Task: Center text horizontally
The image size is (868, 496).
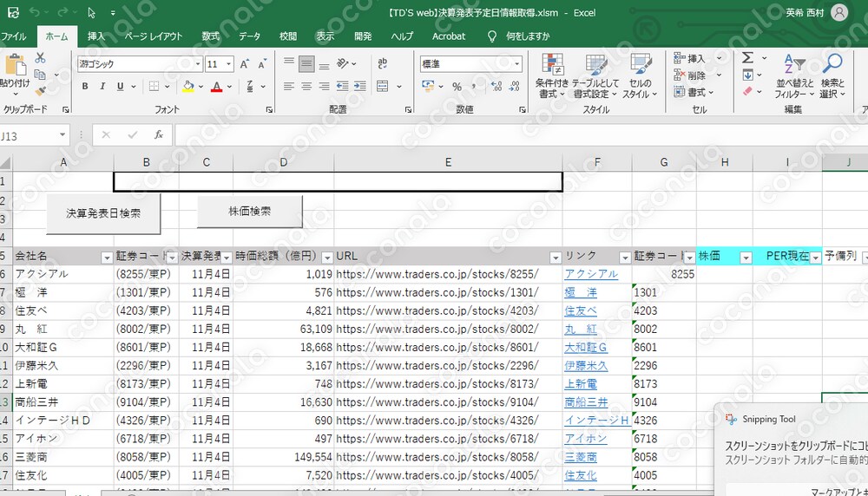Action: pos(306,86)
